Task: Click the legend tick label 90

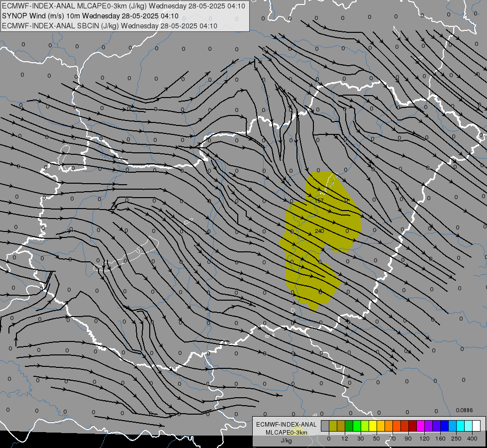Action: (408, 439)
